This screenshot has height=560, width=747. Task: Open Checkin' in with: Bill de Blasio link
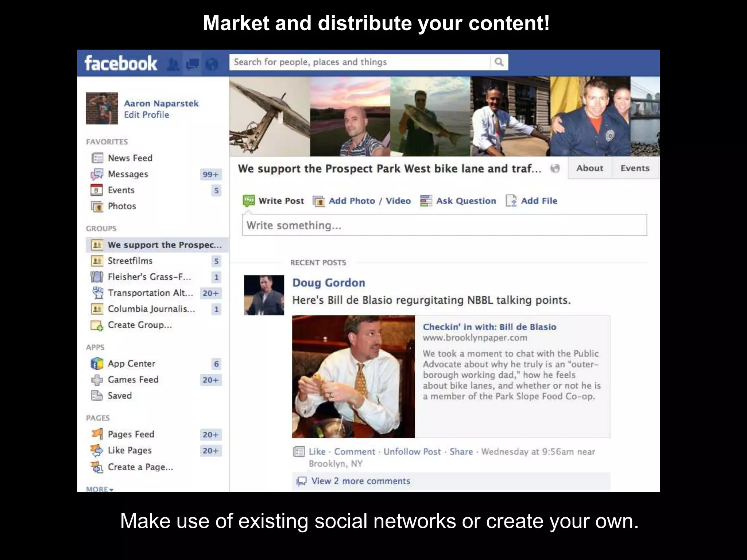489,327
